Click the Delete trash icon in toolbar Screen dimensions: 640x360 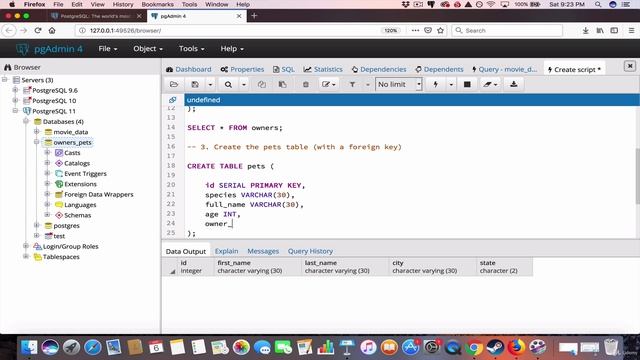coord(305,84)
